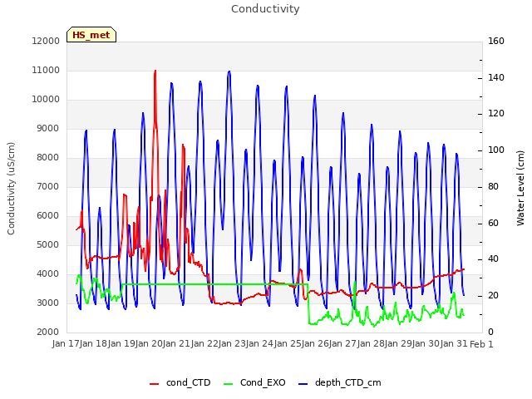The width and height of the screenshot is (532, 399).
Task: Click the Jan 20 date label
Action: tap(148, 344)
